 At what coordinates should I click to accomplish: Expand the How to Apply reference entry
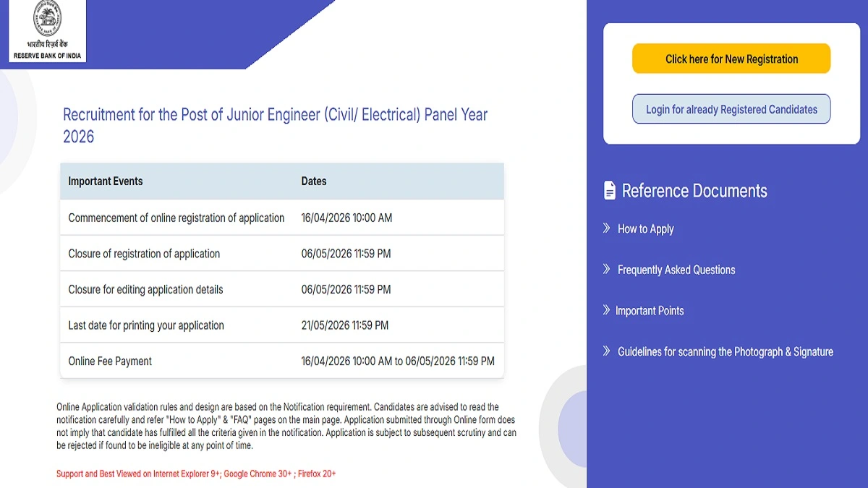tap(645, 228)
